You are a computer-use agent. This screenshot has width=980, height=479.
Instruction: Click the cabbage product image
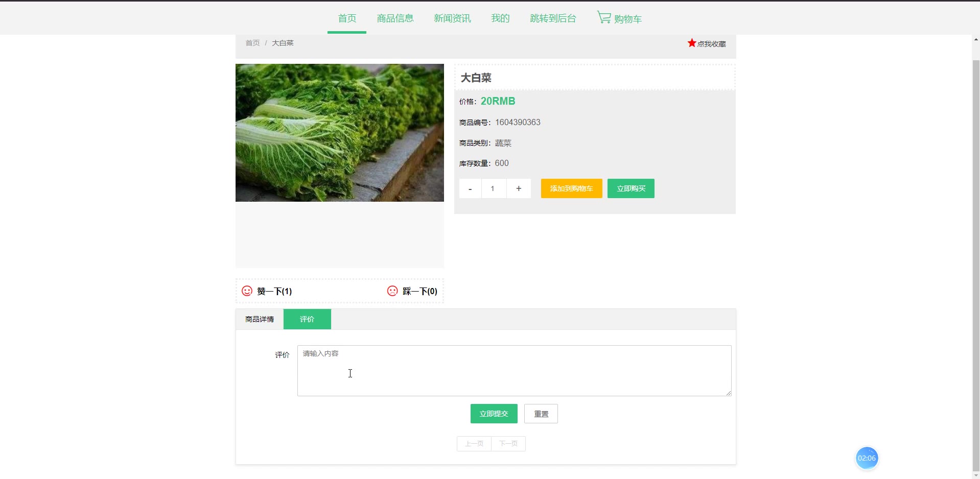340,133
